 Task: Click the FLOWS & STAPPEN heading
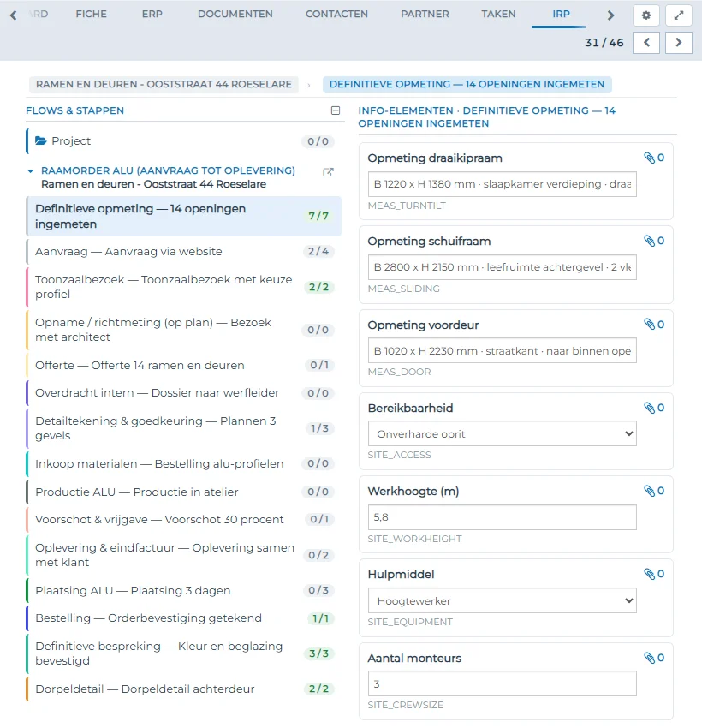[75, 110]
